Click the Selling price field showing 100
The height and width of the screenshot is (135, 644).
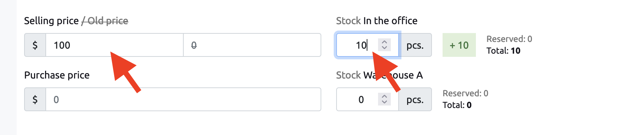point(114,45)
